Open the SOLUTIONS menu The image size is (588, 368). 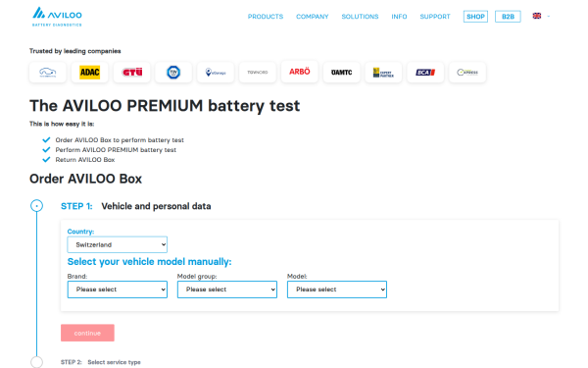click(360, 17)
